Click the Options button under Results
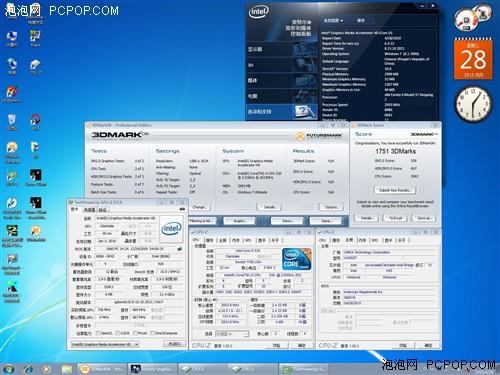 [331, 207]
